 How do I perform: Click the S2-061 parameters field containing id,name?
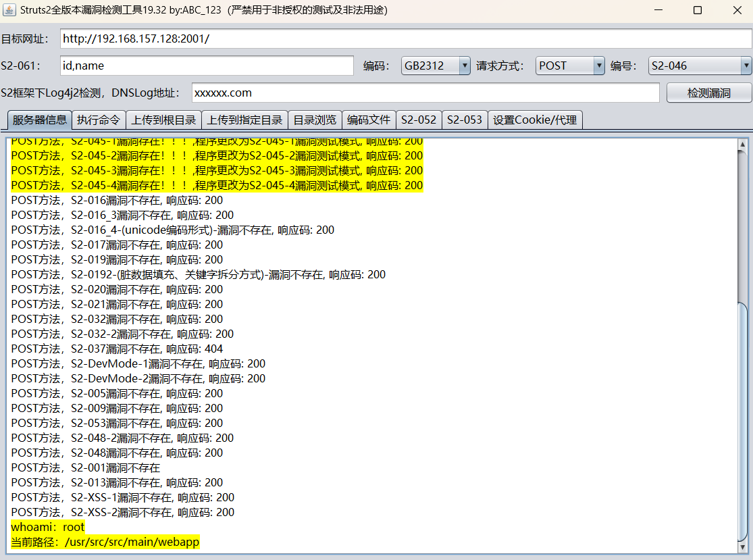coord(207,66)
